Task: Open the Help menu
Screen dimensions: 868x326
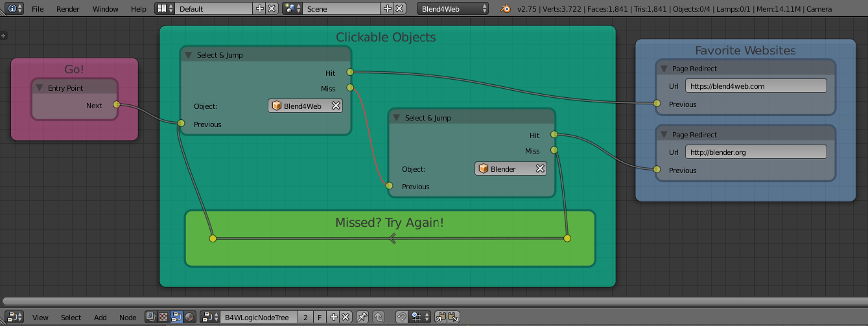Action: pos(139,9)
